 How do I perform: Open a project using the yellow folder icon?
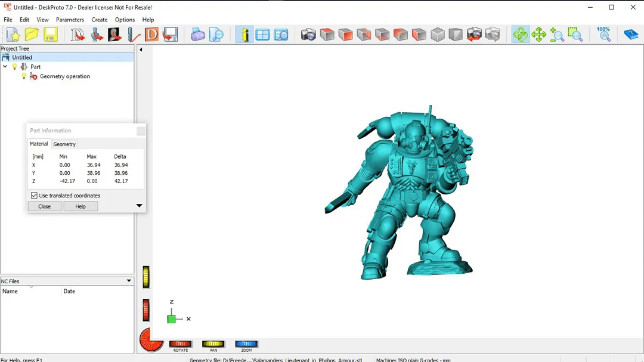(32, 35)
